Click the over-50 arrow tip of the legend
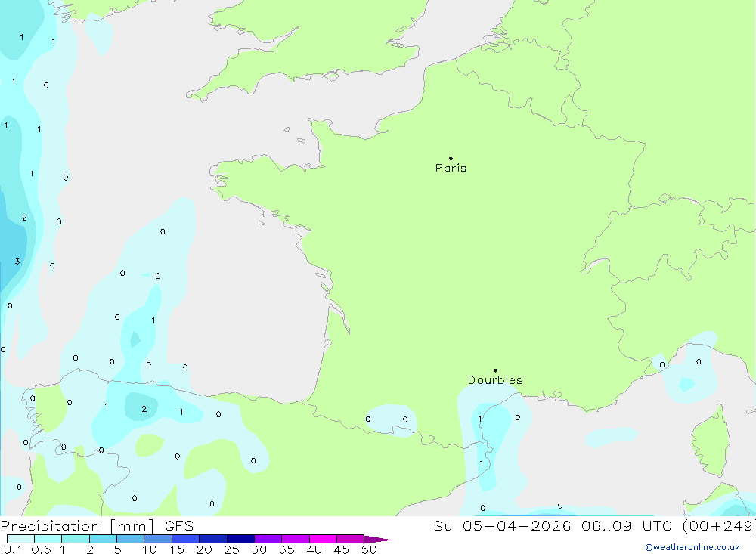The width and height of the screenshot is (756, 554). [x=378, y=540]
